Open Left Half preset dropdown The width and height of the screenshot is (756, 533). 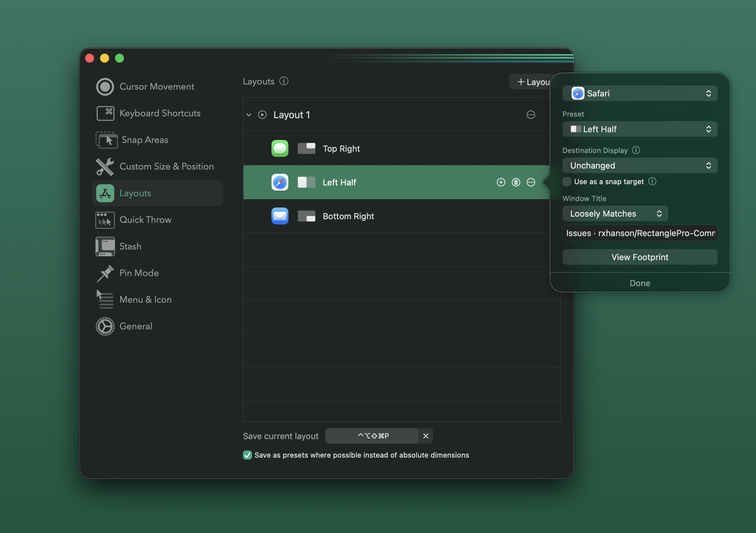pyautogui.click(x=640, y=129)
